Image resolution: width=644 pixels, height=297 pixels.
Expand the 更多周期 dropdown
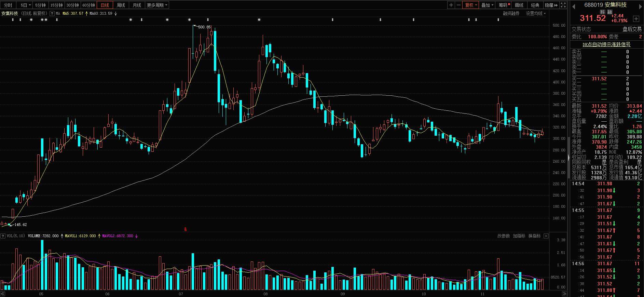157,5
